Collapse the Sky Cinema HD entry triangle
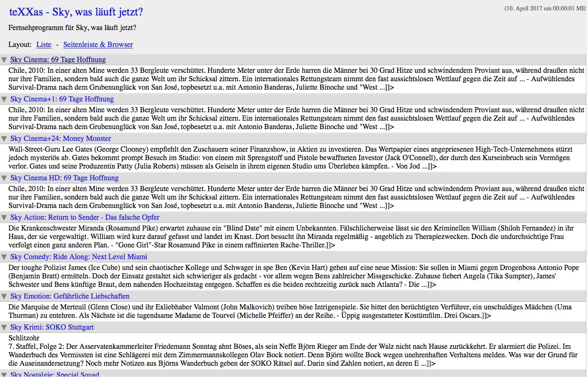Screen dimensions: 588x377 [x=4, y=178]
